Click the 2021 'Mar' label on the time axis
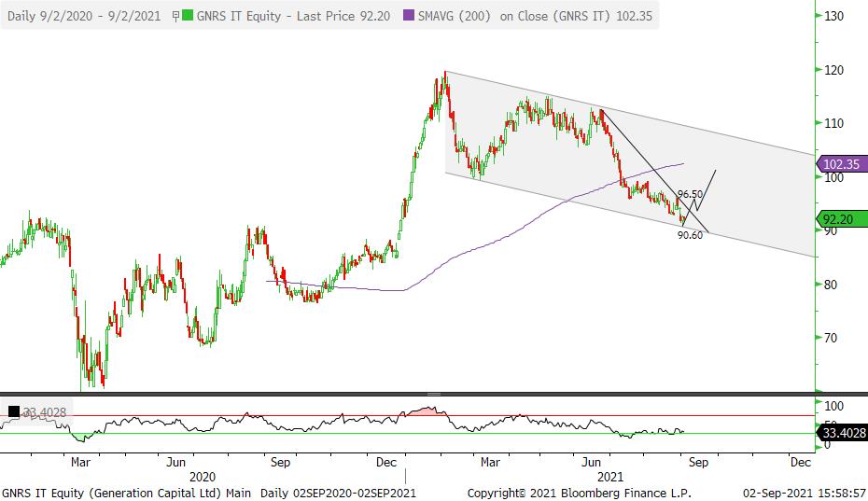 click(x=490, y=462)
